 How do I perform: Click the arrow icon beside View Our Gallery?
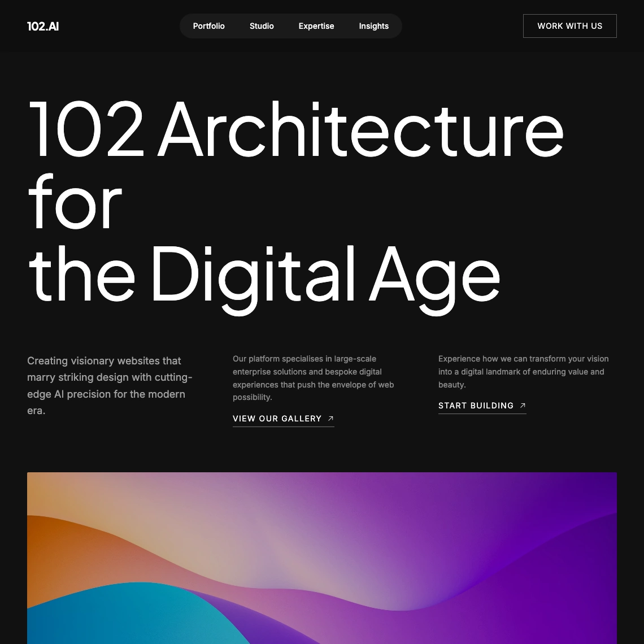(331, 419)
